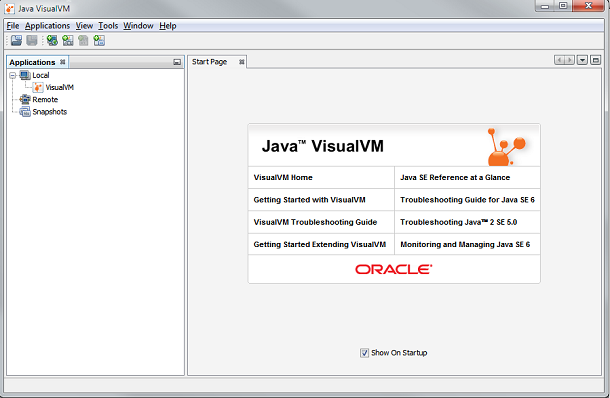This screenshot has height=398, width=610.
Task: Open the View menu
Action: 84,26
